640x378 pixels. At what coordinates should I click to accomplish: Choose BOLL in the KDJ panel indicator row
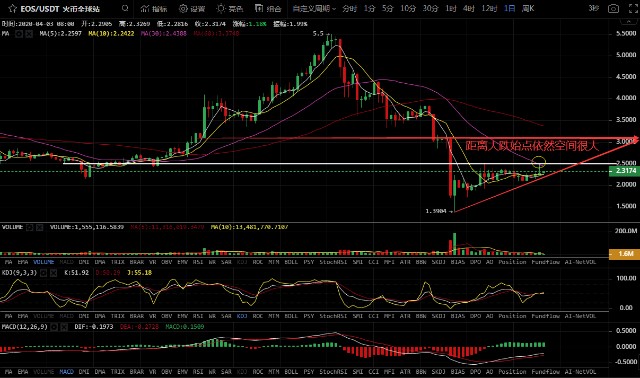[x=291, y=316]
